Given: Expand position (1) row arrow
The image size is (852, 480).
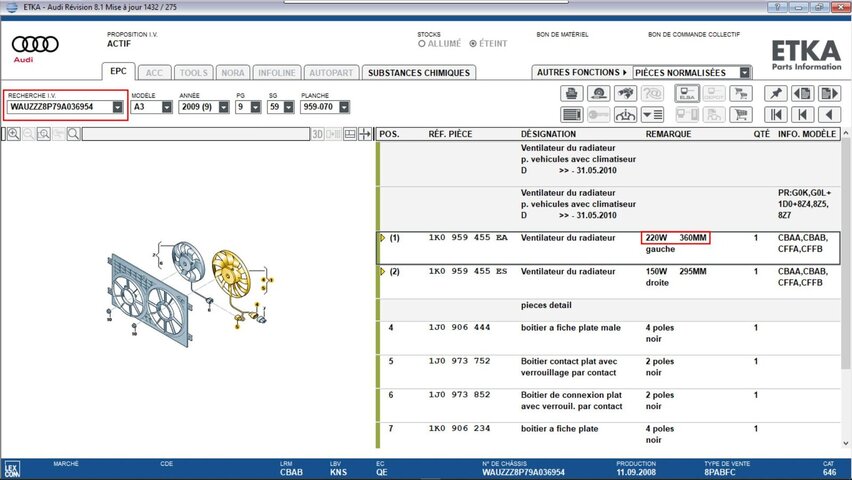Looking at the screenshot, I should point(382,238).
